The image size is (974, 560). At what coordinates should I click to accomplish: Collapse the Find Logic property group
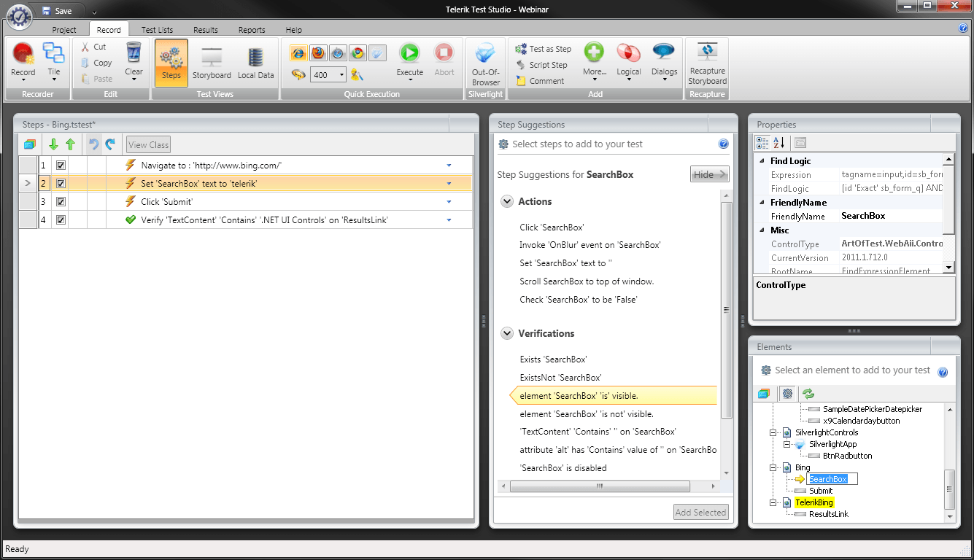762,161
